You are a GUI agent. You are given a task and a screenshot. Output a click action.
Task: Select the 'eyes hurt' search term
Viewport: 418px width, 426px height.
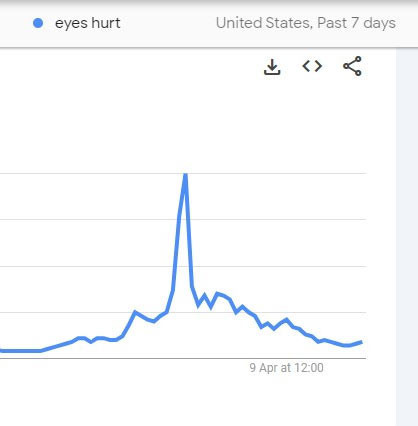click(x=87, y=23)
